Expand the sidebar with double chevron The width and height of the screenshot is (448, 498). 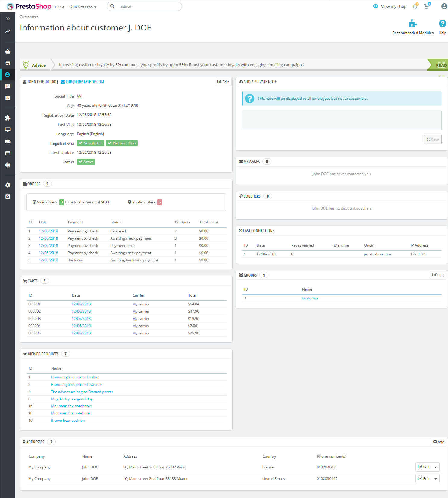8,19
